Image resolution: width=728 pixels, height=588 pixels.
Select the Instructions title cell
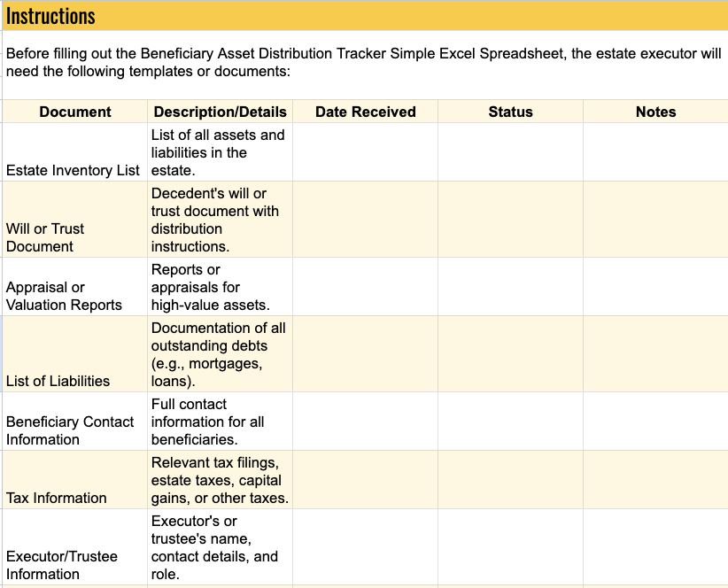point(365,16)
